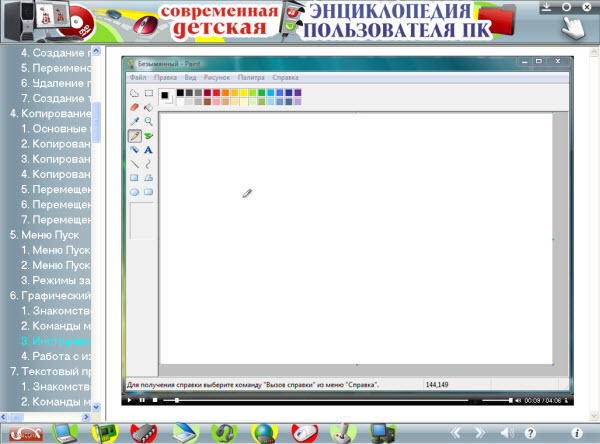The image size is (600, 444).
Task: Open the globe network icon in bottom bar
Action: 264,433
